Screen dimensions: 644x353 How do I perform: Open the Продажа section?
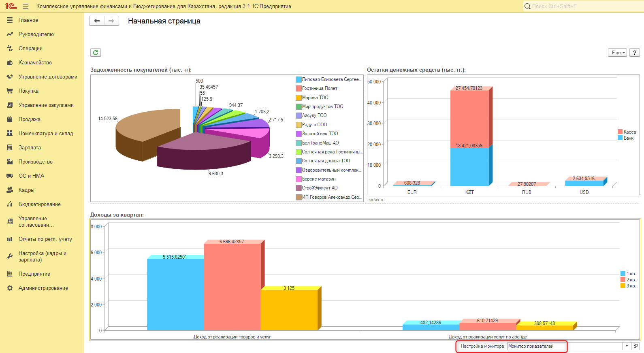30,119
